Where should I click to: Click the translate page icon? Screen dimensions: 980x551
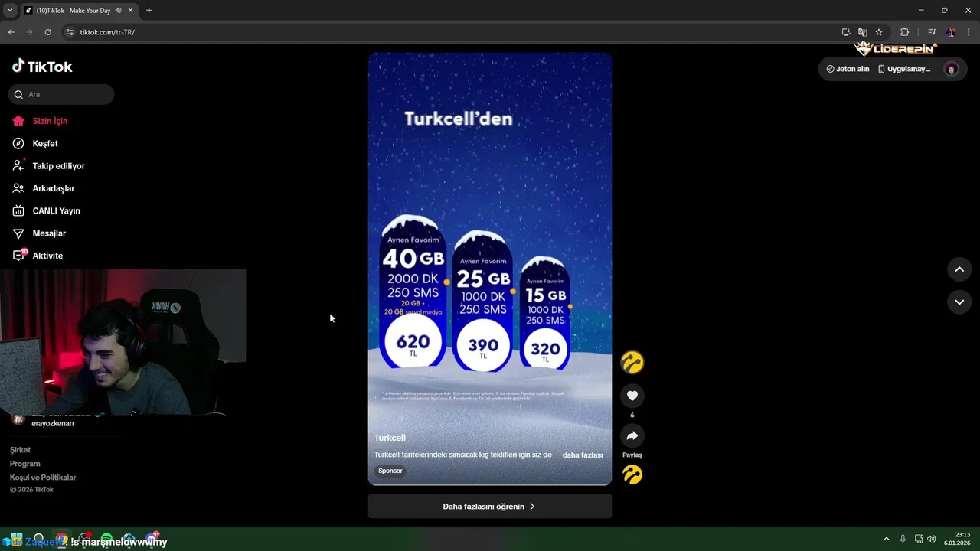point(862,32)
